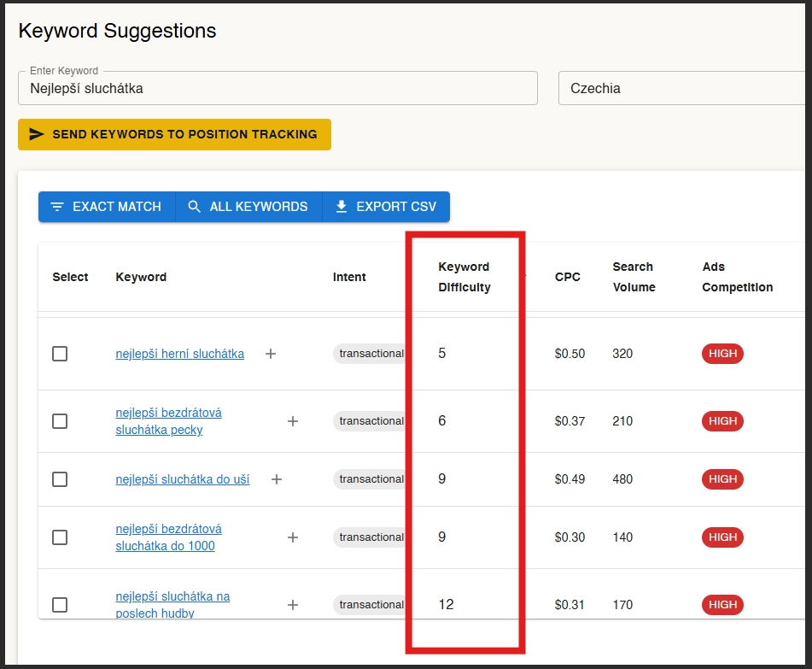
Task: Click the Enter Keyword input field
Action: 277,88
